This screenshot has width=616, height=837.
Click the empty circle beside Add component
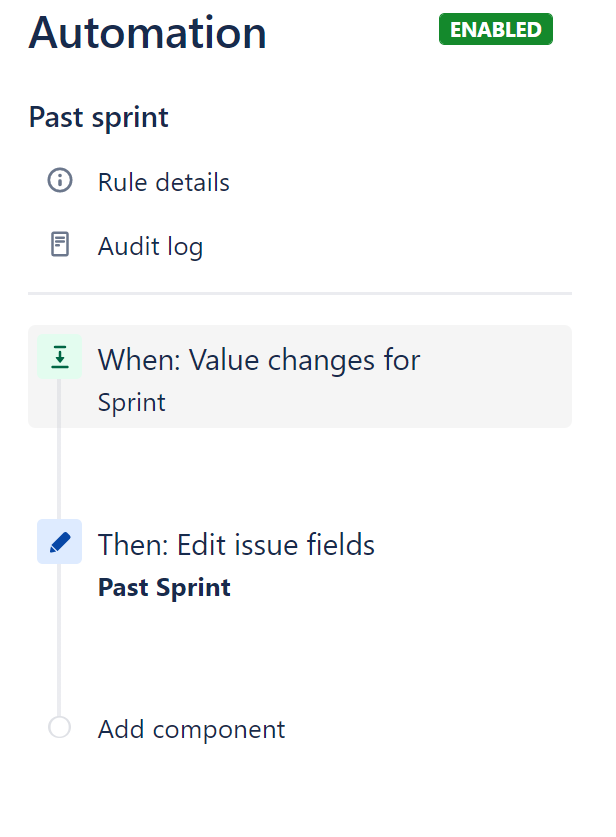60,728
